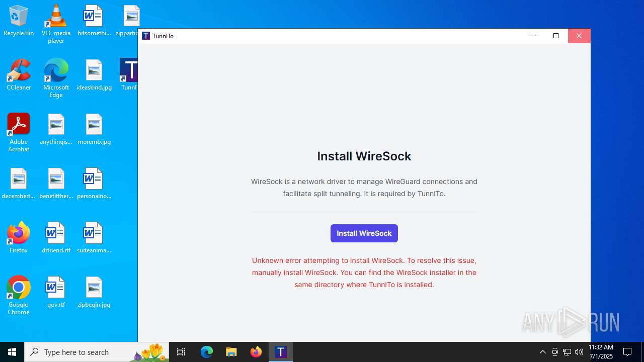
Task: Select the anythingis... image file icon
Action: (56, 129)
